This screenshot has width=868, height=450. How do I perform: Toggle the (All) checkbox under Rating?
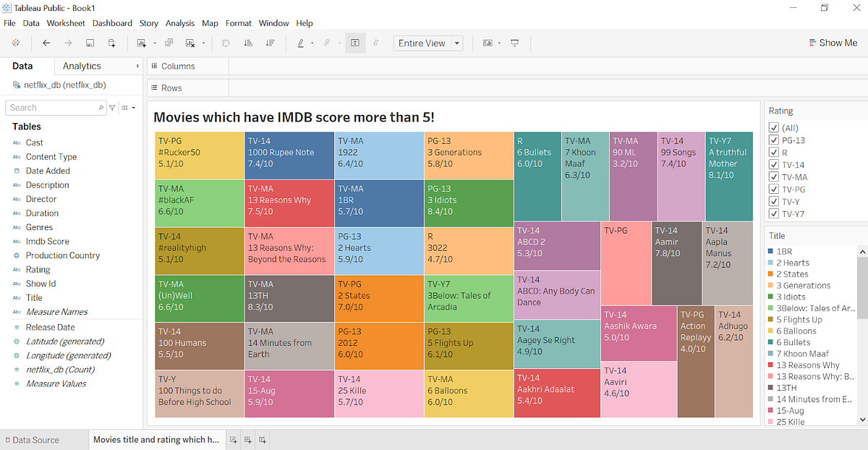(775, 127)
